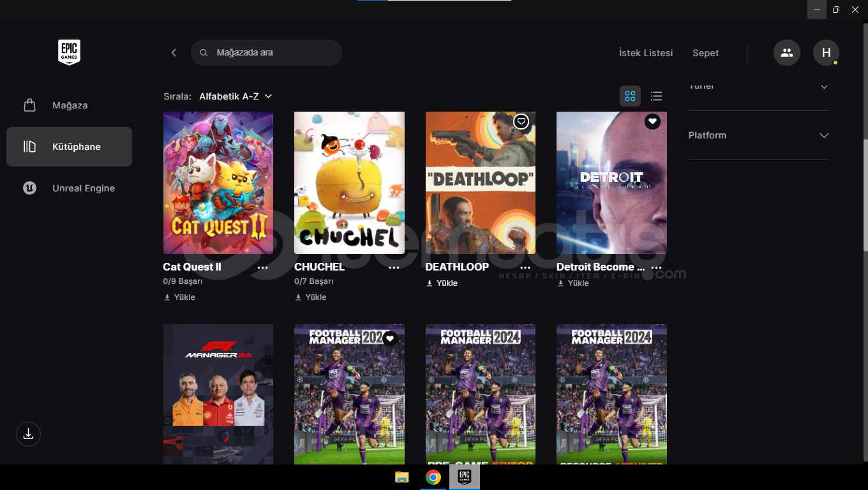Open DEATHLOOP cover art
This screenshot has width=868, height=490.
click(481, 183)
